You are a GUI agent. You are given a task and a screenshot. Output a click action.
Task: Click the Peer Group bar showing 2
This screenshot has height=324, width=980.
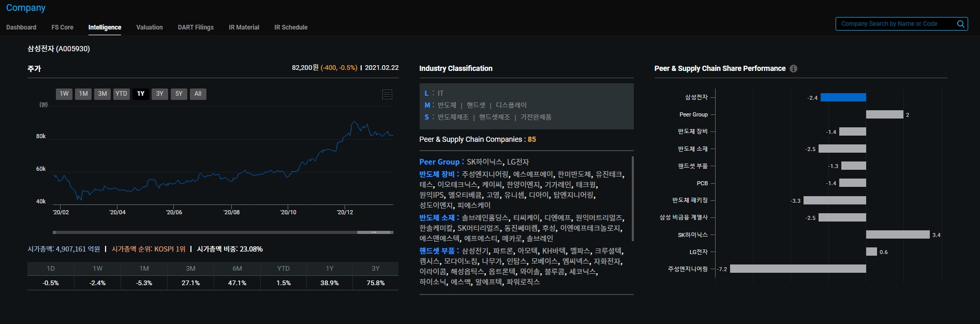coord(885,114)
